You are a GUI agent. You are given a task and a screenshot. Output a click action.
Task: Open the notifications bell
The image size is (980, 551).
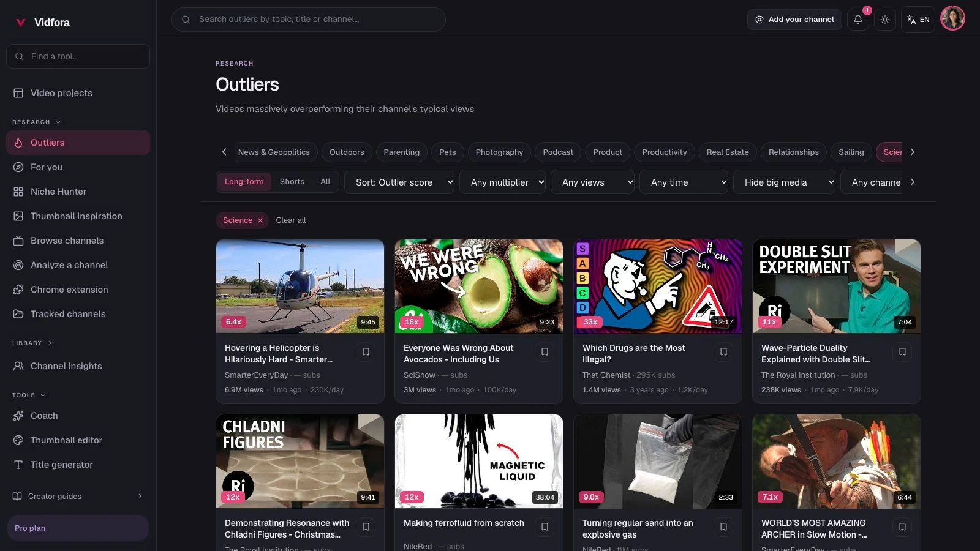tap(858, 20)
